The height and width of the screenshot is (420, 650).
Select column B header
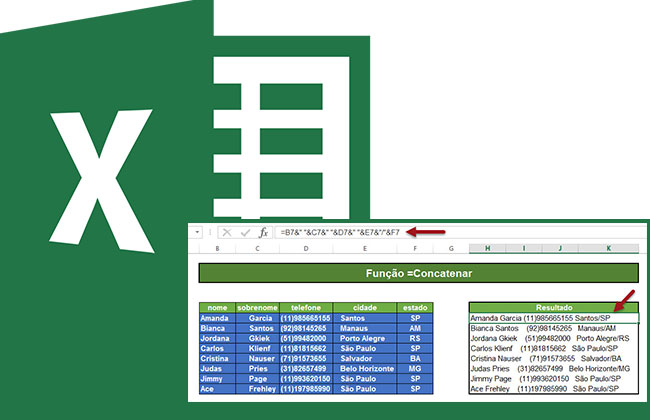click(x=217, y=248)
